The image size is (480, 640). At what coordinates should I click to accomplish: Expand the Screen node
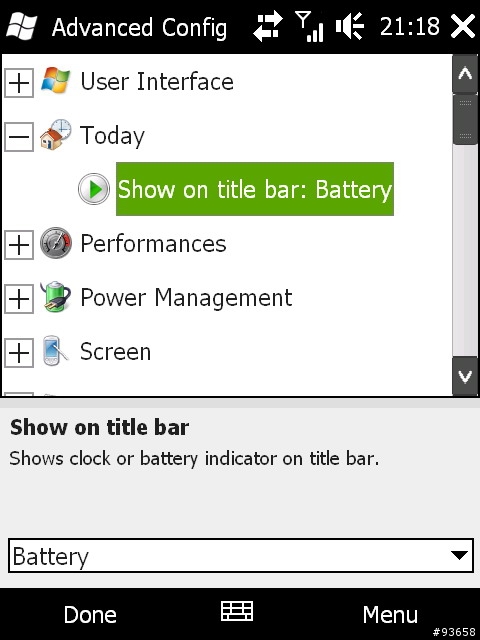tap(19, 352)
